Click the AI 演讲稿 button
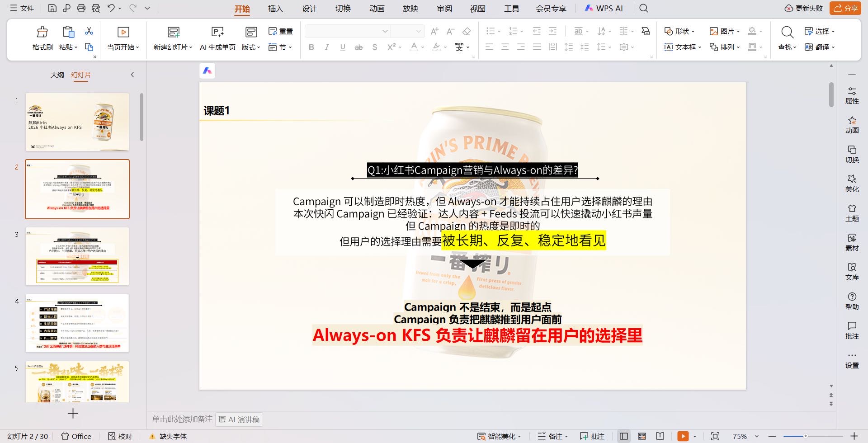This screenshot has width=868, height=443. point(239,419)
